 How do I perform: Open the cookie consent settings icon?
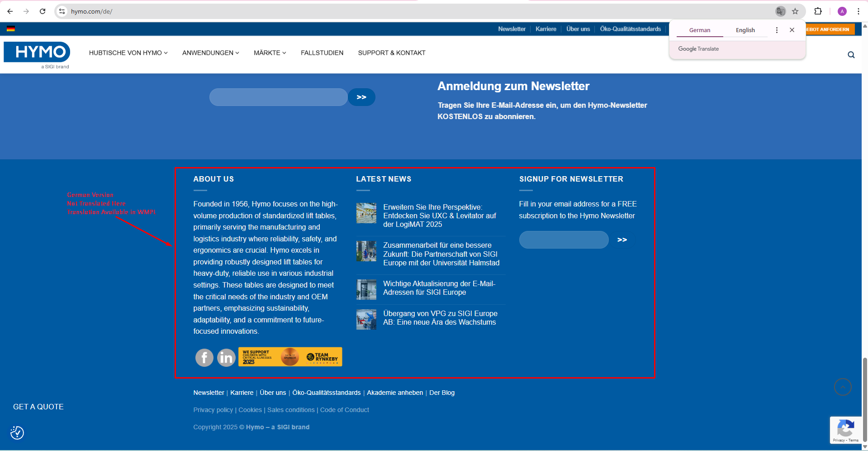[x=17, y=433]
